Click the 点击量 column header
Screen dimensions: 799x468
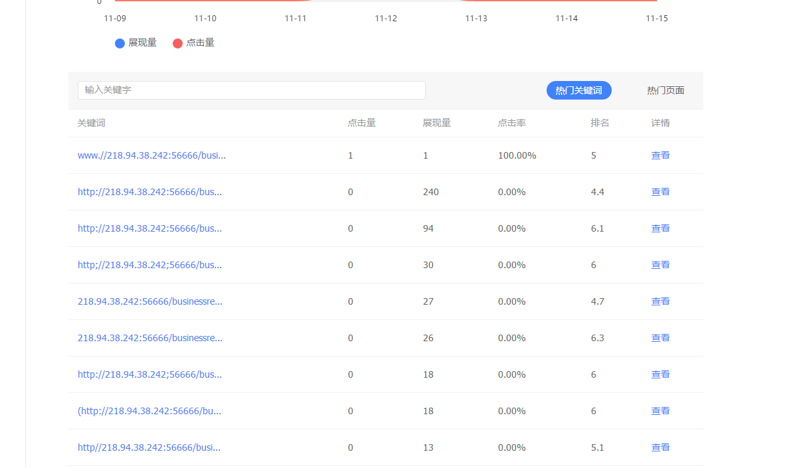coord(361,123)
